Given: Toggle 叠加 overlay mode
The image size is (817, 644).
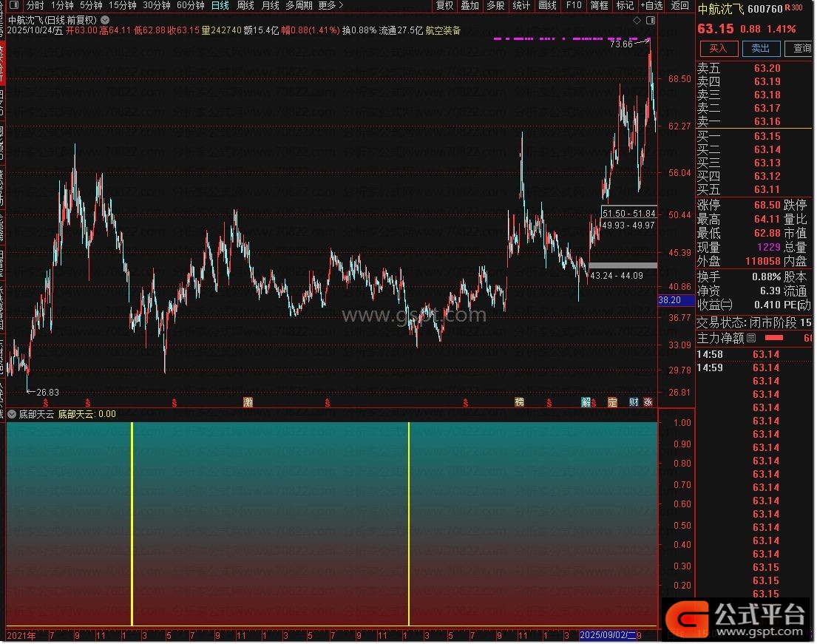Looking at the screenshot, I should (469, 5).
